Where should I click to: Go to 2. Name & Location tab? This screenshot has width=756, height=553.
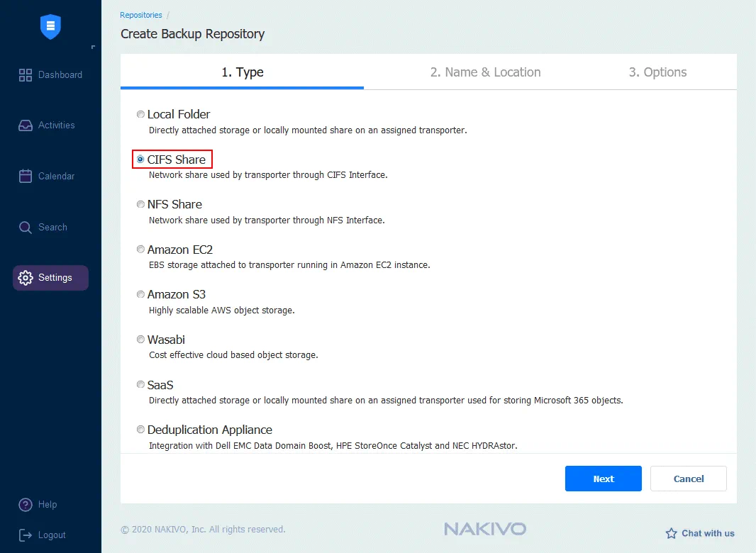[486, 72]
